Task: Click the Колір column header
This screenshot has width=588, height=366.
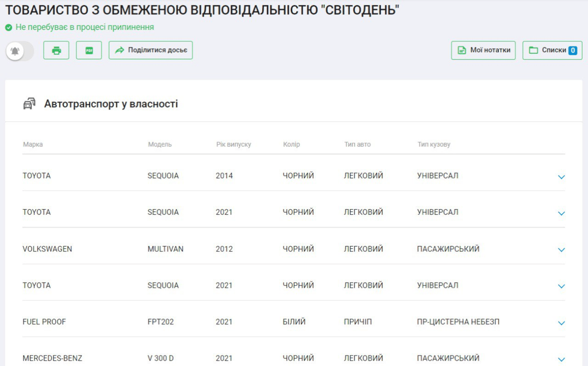Action: point(291,144)
